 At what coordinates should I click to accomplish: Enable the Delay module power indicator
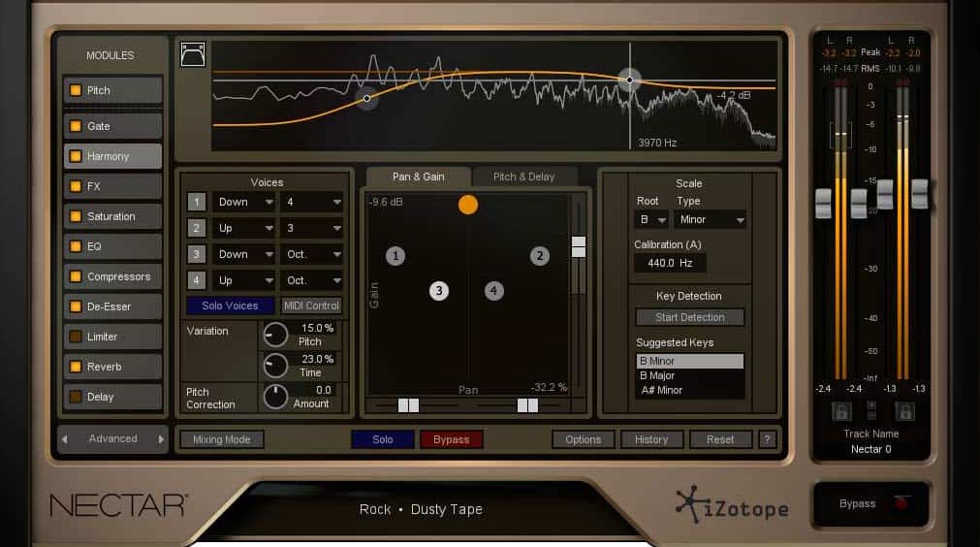point(76,397)
